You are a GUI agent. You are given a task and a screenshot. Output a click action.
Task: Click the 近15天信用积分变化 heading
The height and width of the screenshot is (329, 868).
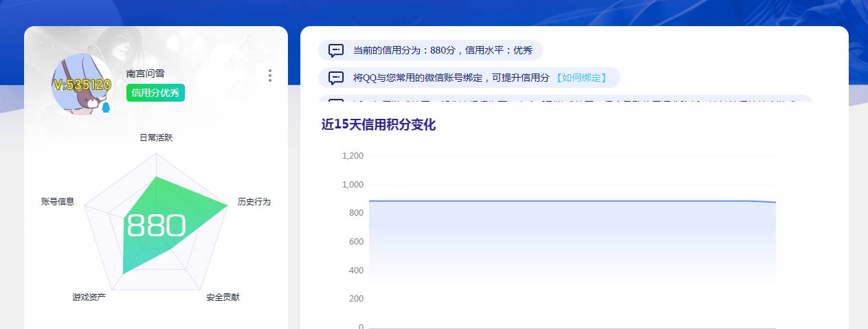coord(378,125)
